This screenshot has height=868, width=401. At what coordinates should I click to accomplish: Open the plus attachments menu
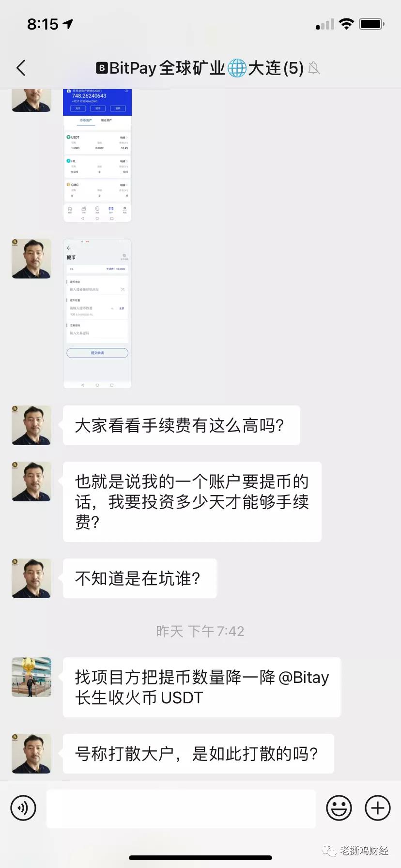(x=378, y=808)
